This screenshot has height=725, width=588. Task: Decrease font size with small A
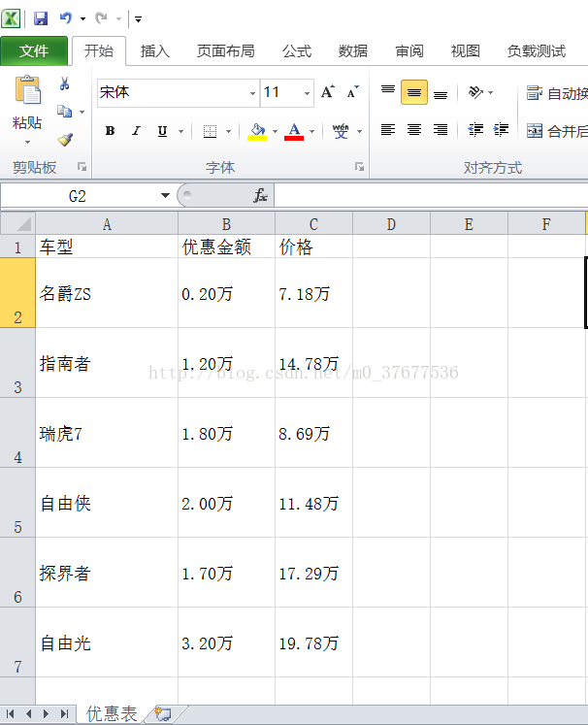353,92
